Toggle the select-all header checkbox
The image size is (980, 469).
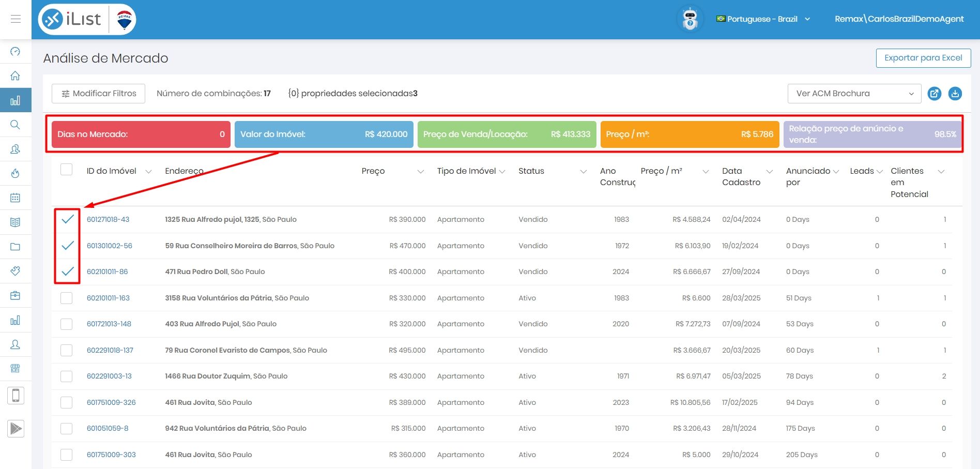click(66, 170)
